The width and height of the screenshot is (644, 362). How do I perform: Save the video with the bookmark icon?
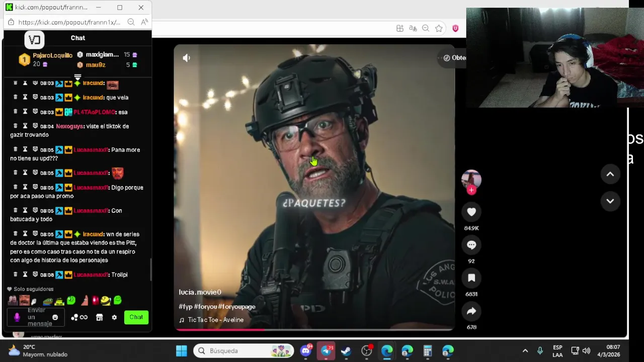pyautogui.click(x=471, y=278)
